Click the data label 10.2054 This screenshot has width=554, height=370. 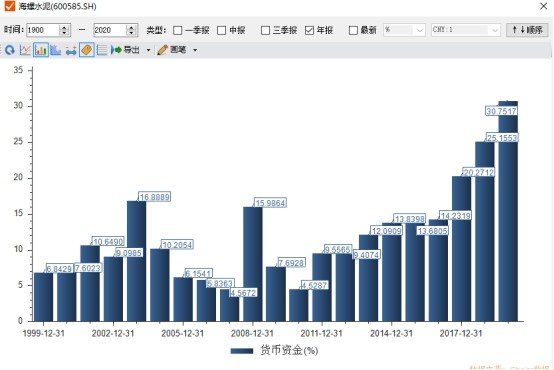177,245
